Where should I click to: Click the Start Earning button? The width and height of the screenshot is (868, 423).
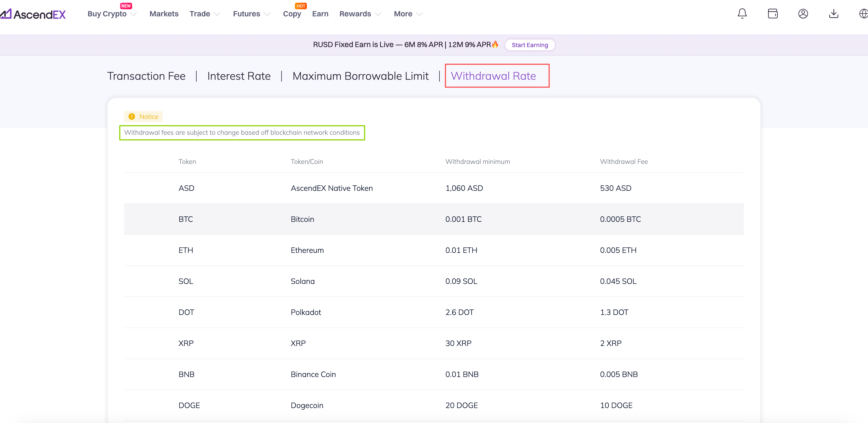click(x=530, y=45)
